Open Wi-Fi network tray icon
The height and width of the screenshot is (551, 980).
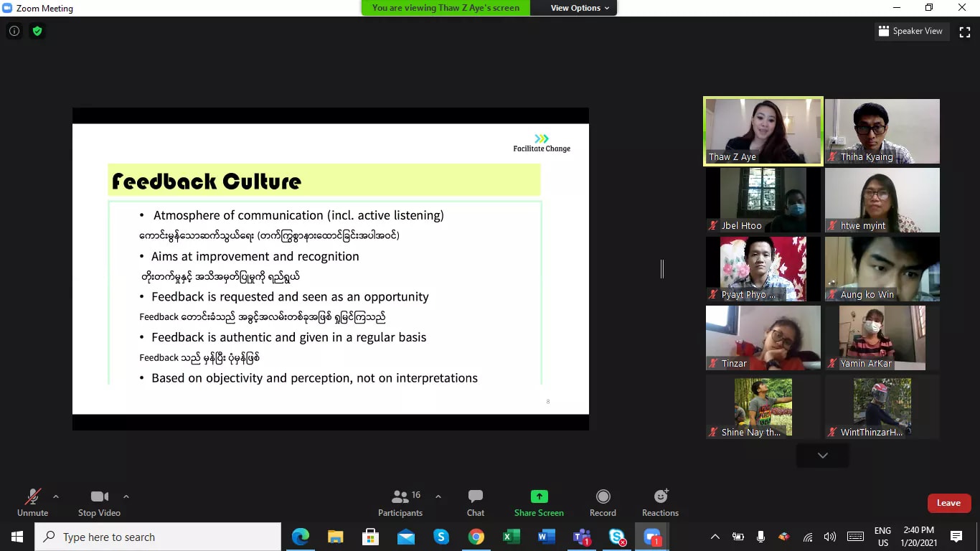click(x=808, y=537)
